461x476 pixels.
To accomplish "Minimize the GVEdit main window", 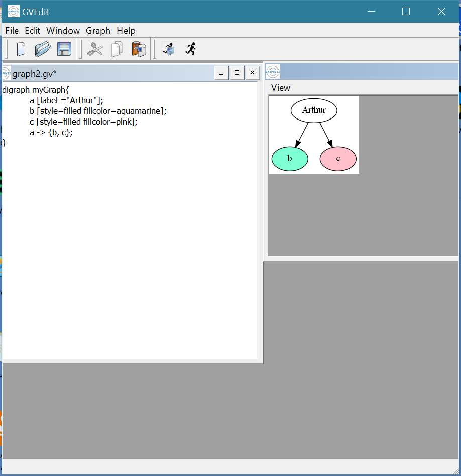I will [371, 12].
